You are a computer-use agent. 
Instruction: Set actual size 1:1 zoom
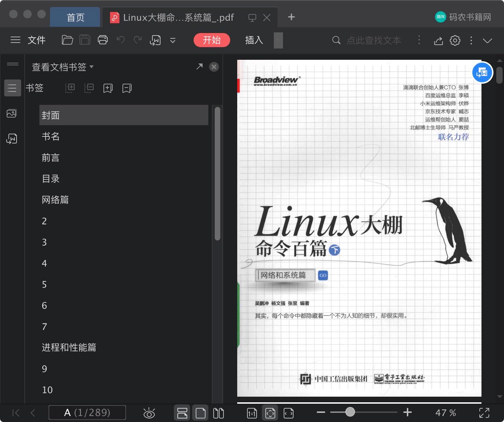(x=252, y=413)
